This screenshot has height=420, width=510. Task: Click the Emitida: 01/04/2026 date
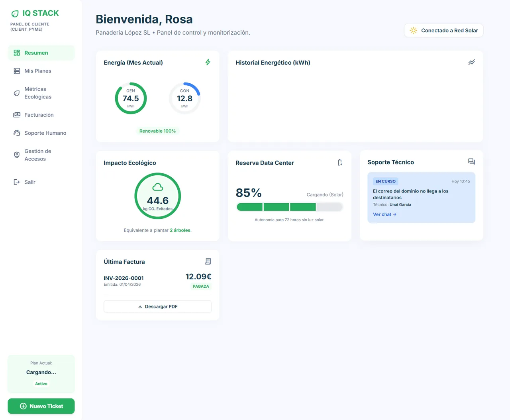(x=122, y=285)
